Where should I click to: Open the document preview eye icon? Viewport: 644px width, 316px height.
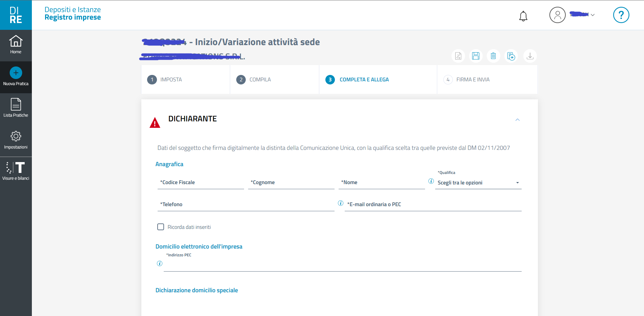click(511, 56)
